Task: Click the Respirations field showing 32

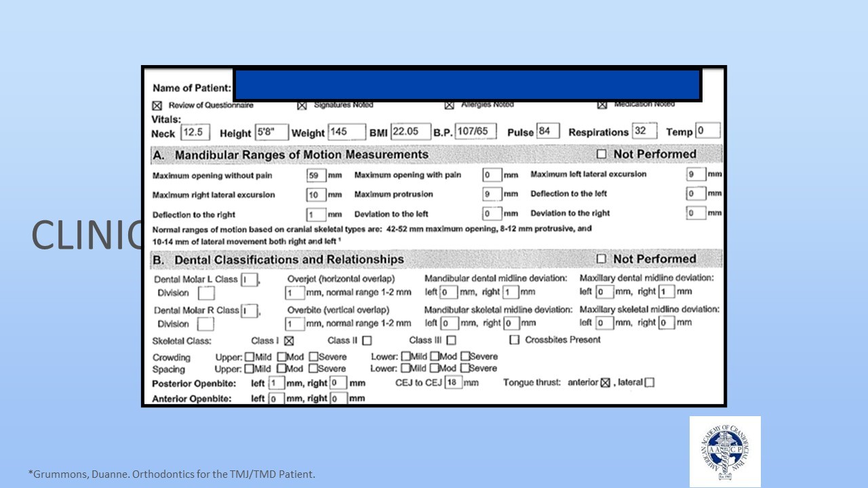Action: click(644, 131)
